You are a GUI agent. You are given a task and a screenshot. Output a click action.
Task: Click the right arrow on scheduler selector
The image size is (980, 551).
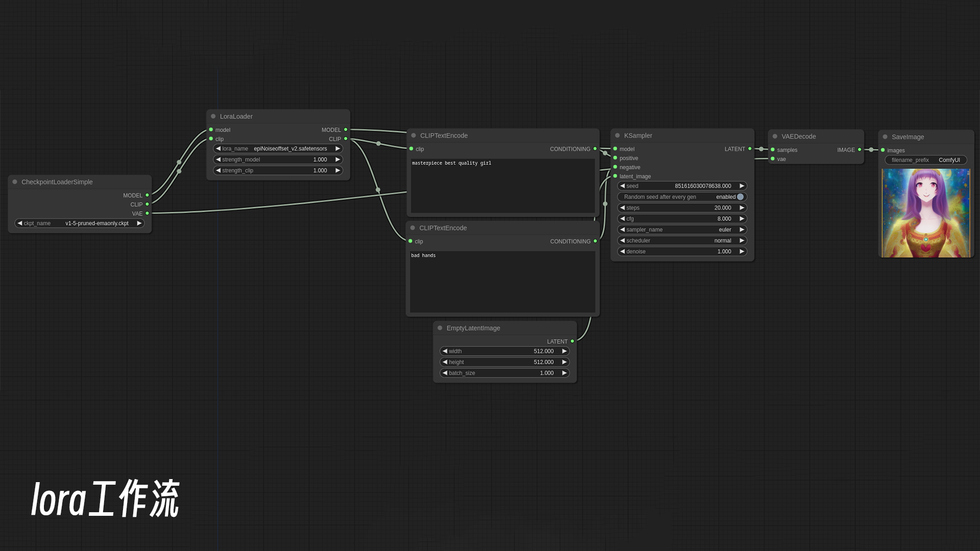point(742,240)
